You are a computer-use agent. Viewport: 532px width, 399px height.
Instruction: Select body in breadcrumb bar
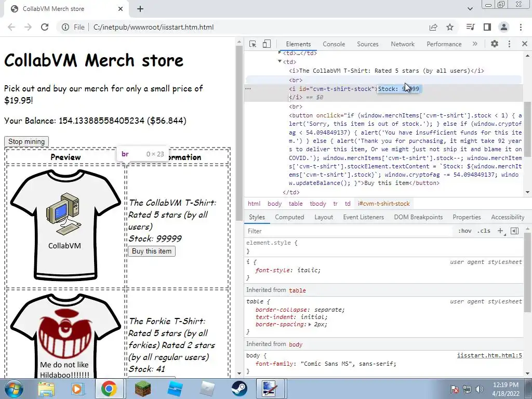274,204
